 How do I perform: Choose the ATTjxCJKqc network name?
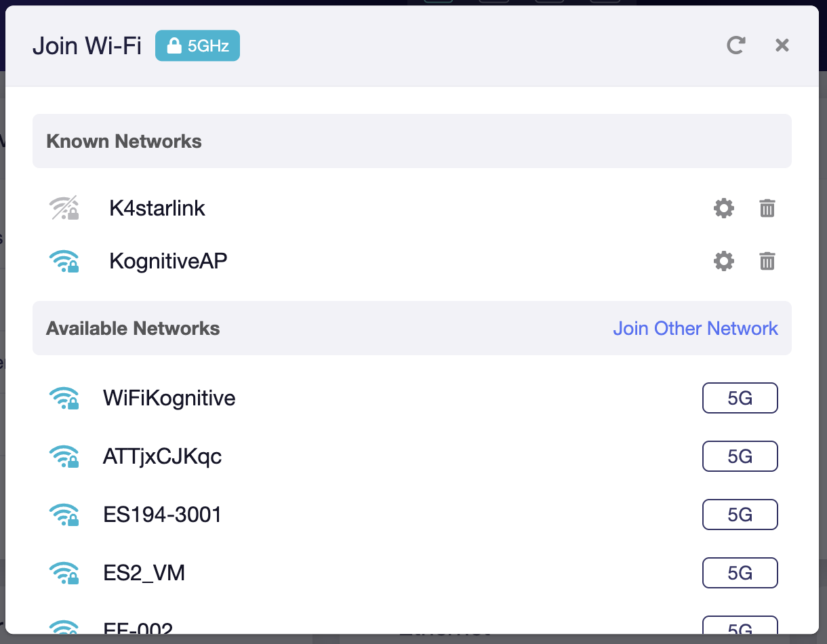[162, 457]
